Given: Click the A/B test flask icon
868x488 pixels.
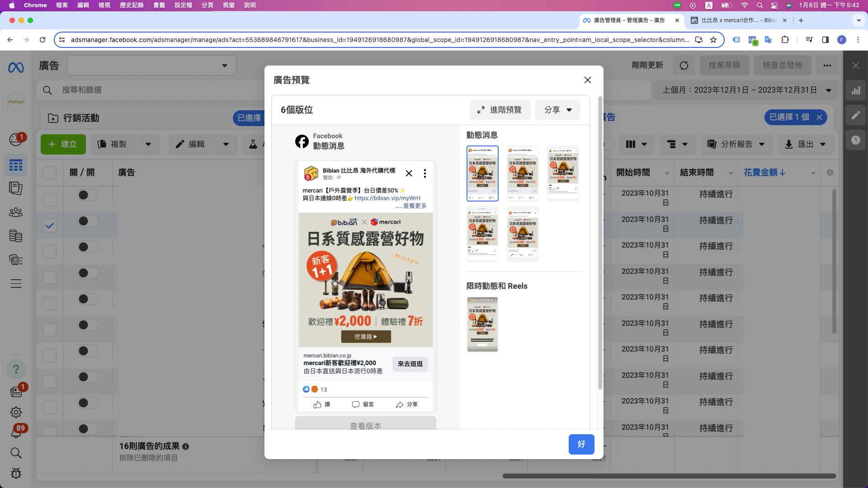Looking at the screenshot, I should (253, 144).
